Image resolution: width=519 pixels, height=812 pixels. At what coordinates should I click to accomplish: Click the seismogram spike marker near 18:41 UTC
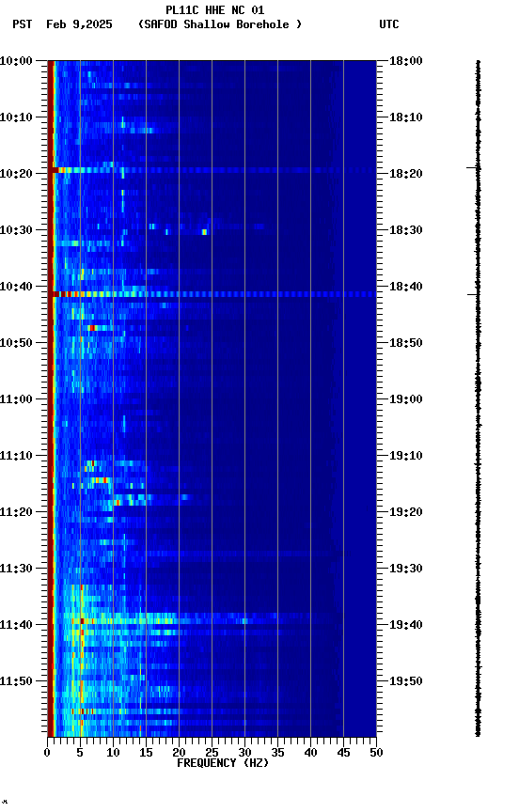click(x=473, y=294)
